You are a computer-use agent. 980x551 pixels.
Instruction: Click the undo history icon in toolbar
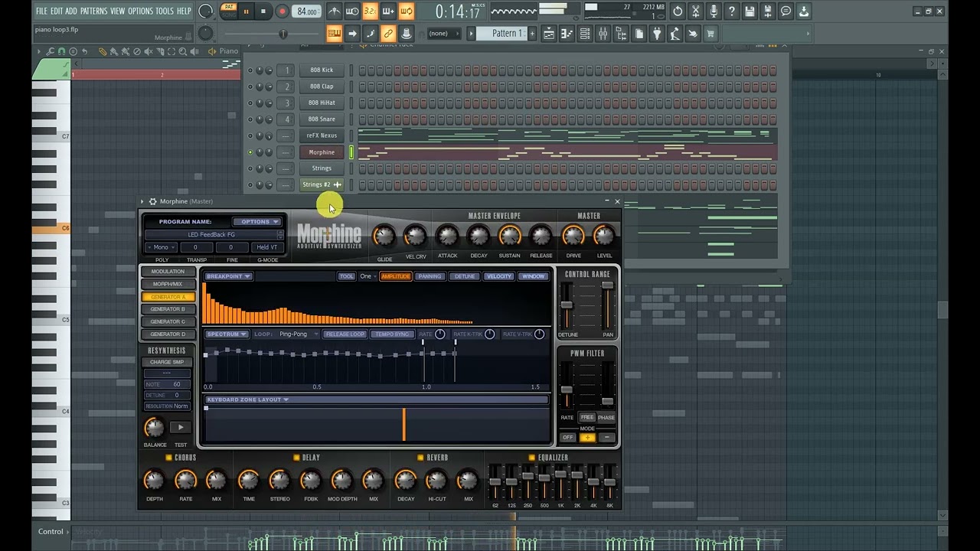coord(678,11)
